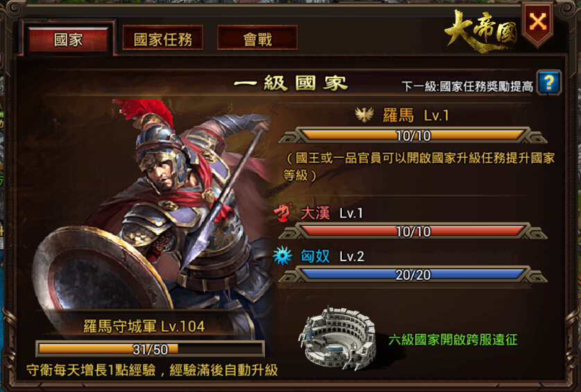Click the green 六級國家開啟跨服遠征 link text
The image size is (581, 392).
(x=453, y=339)
